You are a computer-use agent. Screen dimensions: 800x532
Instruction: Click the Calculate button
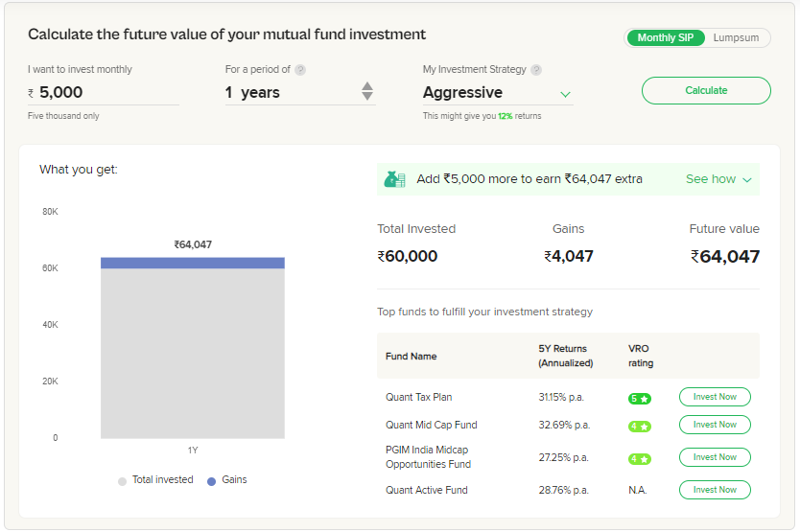click(x=706, y=90)
